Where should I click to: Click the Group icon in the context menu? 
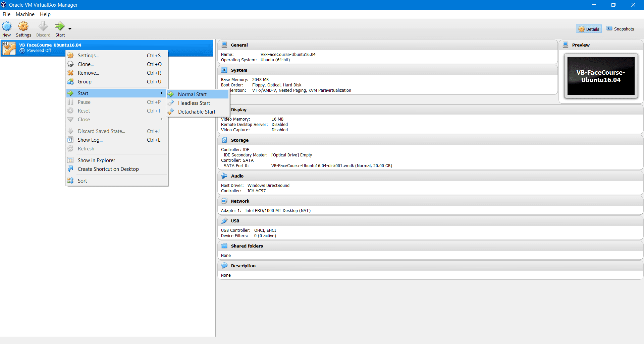pyautogui.click(x=70, y=81)
